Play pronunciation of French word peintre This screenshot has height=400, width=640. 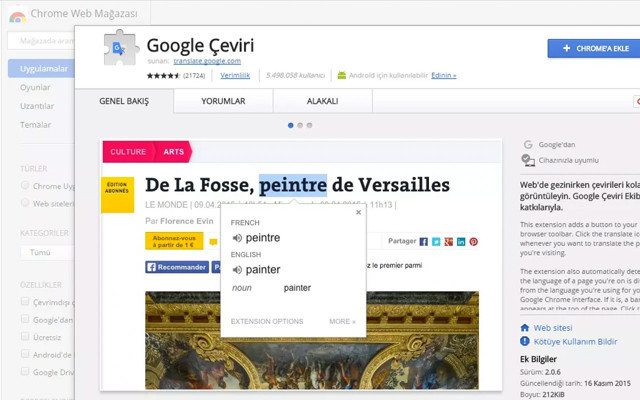[x=237, y=238]
